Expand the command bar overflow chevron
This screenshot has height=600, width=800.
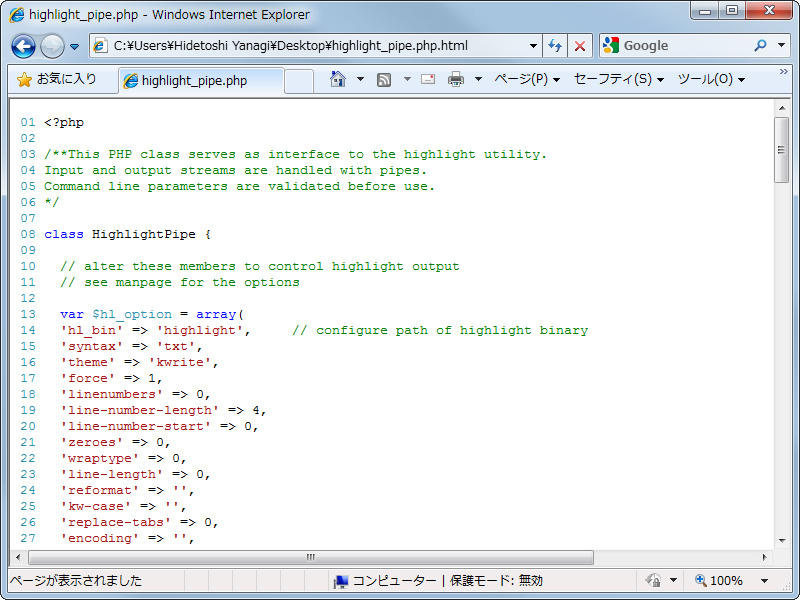[x=784, y=72]
